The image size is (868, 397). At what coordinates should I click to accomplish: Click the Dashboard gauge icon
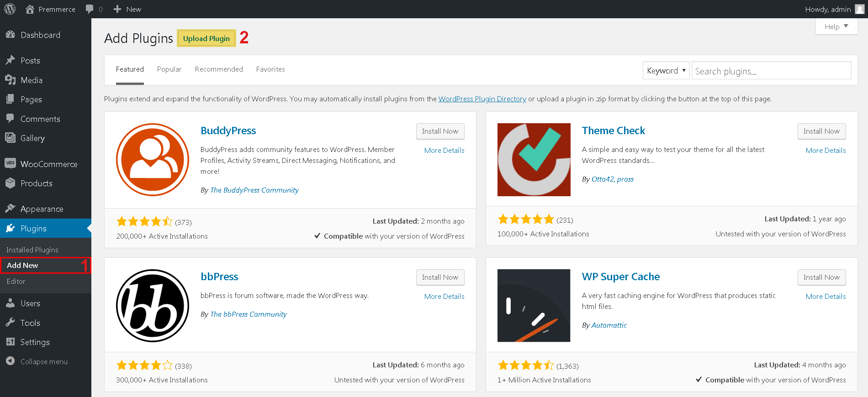point(10,35)
